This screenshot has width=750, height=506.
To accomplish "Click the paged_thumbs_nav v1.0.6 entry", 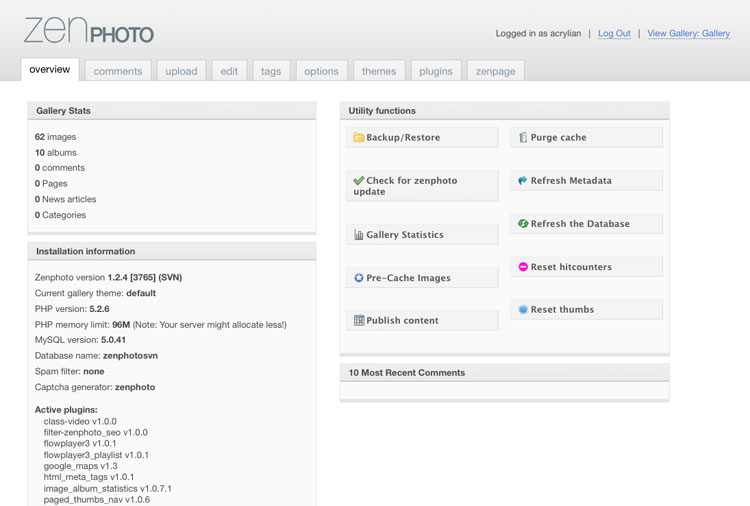I will coord(97,500).
